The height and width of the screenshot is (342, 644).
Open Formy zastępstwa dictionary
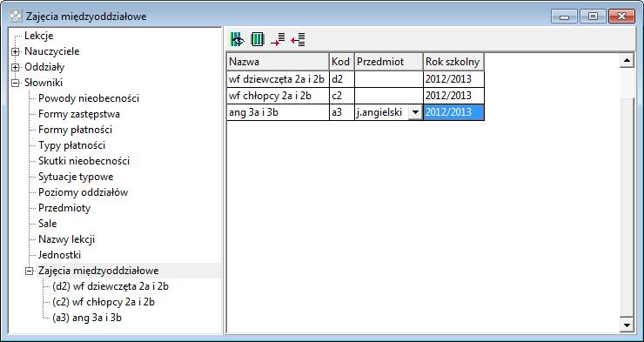coord(79,114)
